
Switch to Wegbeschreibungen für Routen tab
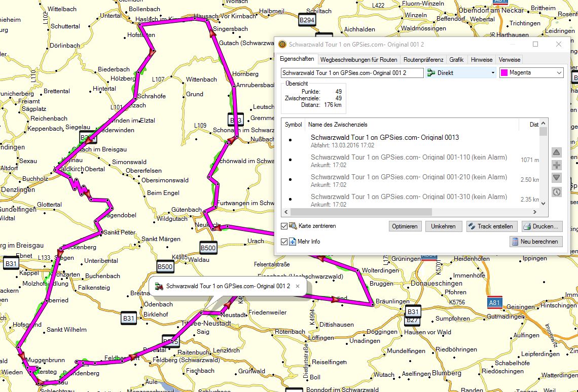(358, 59)
